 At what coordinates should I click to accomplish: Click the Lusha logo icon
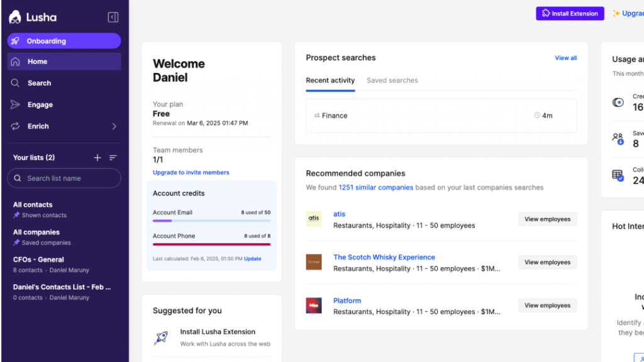point(15,17)
